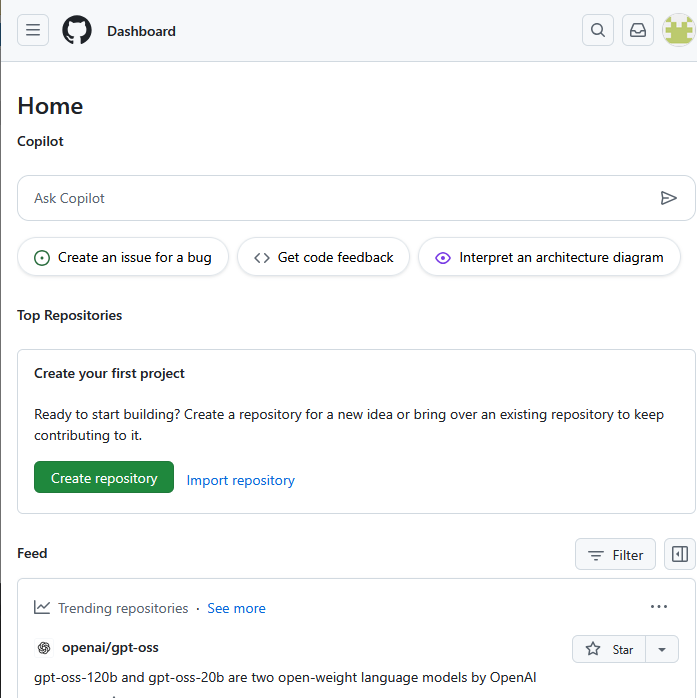Toggle the feed side panel icon

click(x=680, y=554)
